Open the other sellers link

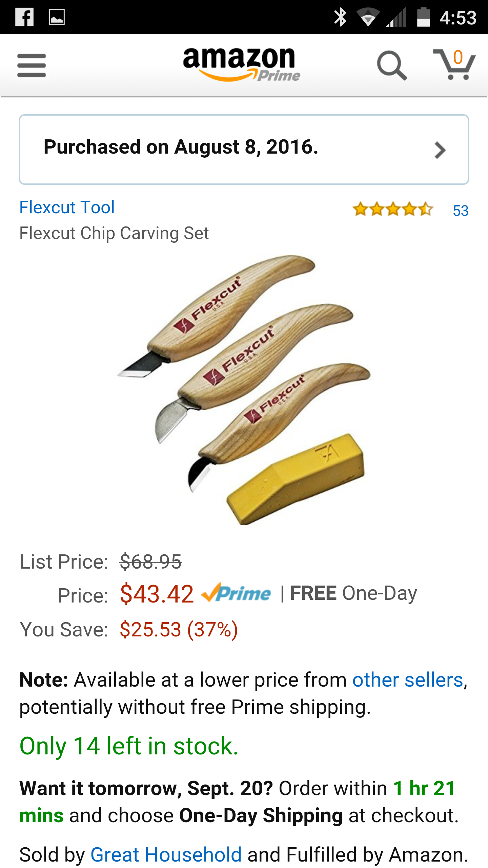[x=408, y=680]
